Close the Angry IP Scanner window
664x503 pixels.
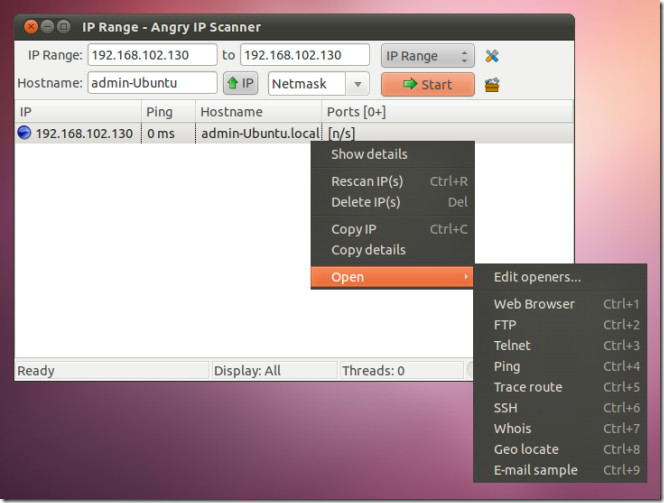coord(30,27)
